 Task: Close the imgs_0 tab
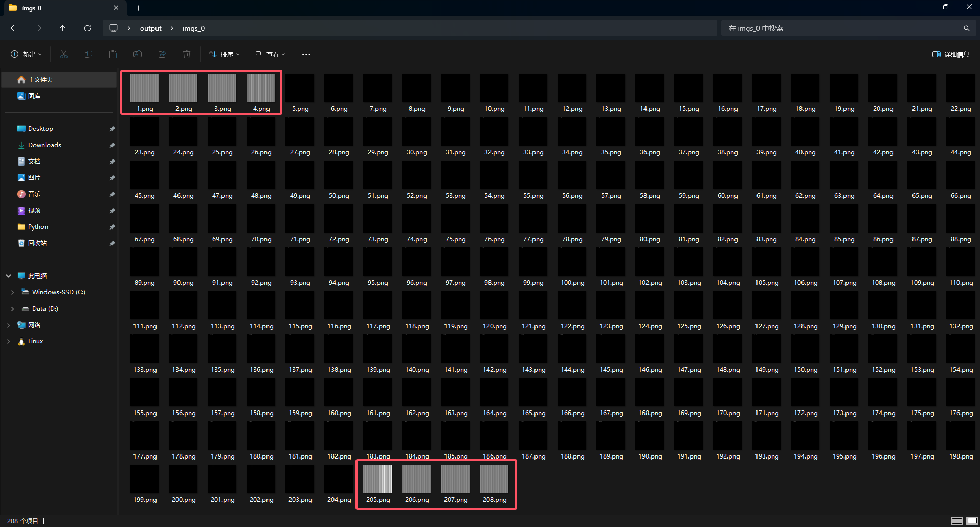point(116,8)
